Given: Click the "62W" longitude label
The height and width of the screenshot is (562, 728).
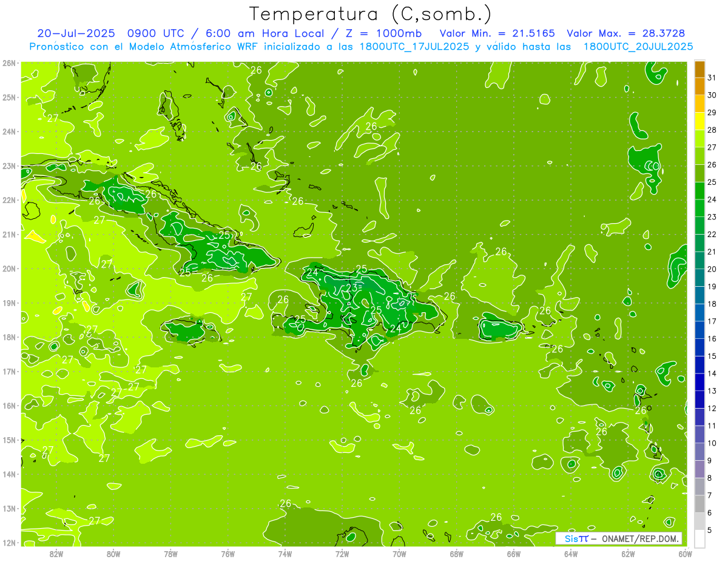Looking at the screenshot, I should pyautogui.click(x=628, y=554).
